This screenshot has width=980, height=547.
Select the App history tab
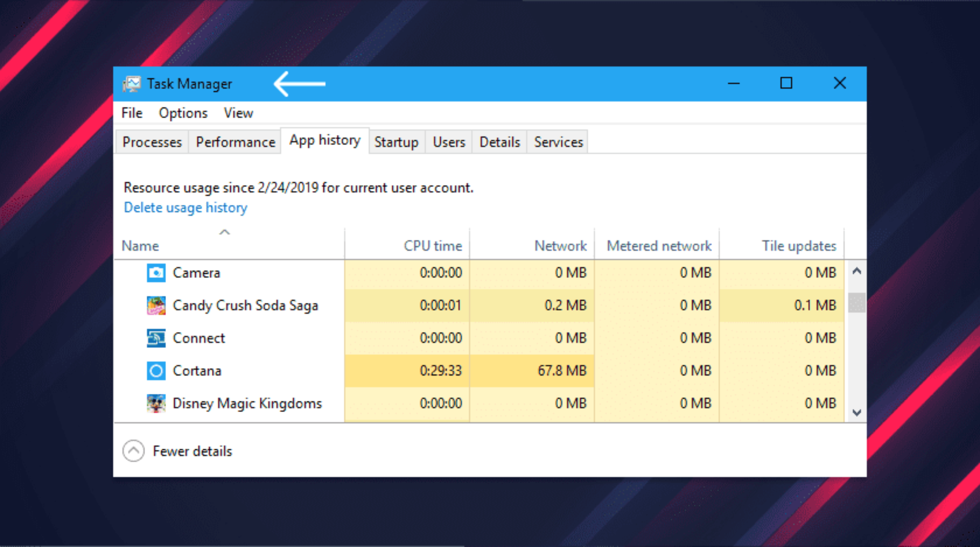point(325,142)
